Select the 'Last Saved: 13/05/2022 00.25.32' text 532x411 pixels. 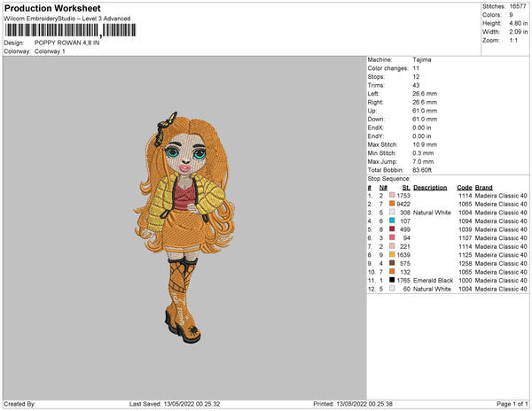pyautogui.click(x=175, y=404)
